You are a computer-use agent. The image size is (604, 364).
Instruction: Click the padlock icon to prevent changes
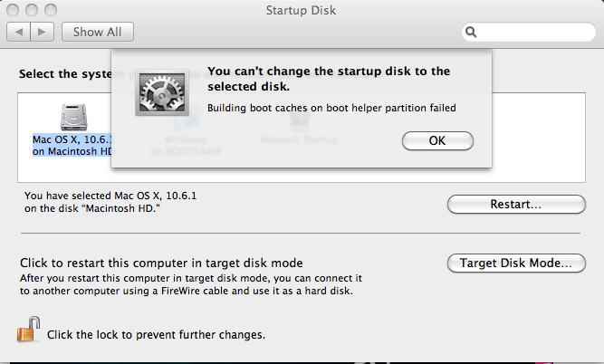point(28,330)
